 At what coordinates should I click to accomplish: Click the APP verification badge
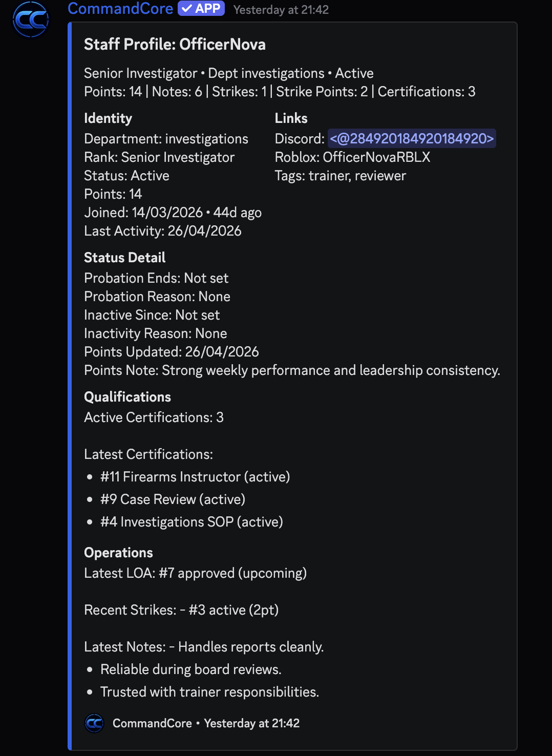coord(202,8)
